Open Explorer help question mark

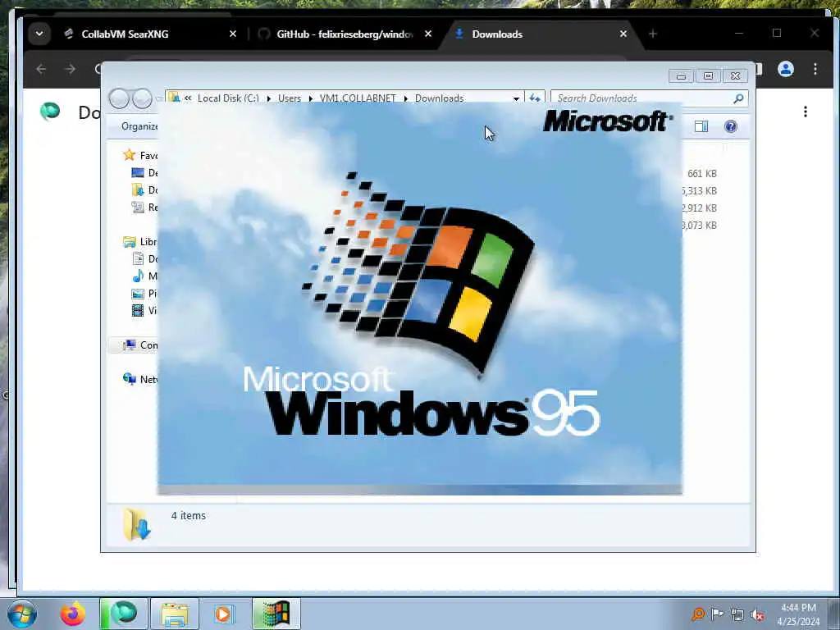pos(730,126)
